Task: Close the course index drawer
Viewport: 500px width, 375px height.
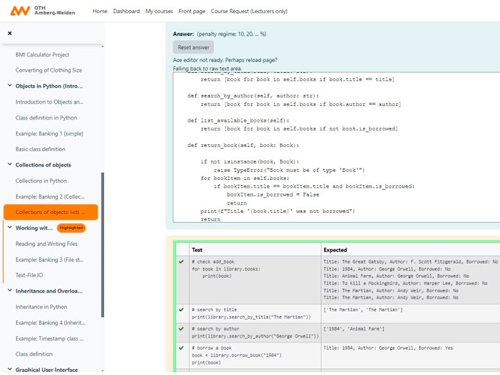Action: [x=10, y=33]
